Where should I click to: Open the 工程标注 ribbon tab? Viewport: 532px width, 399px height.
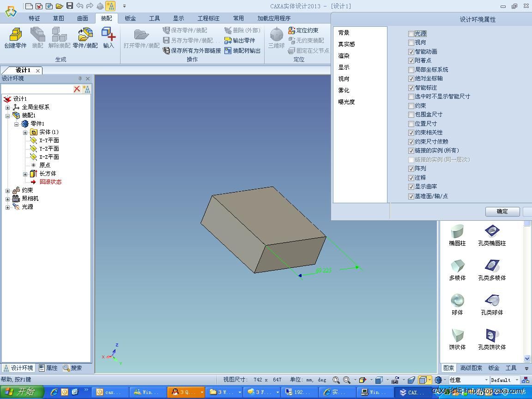click(x=208, y=18)
